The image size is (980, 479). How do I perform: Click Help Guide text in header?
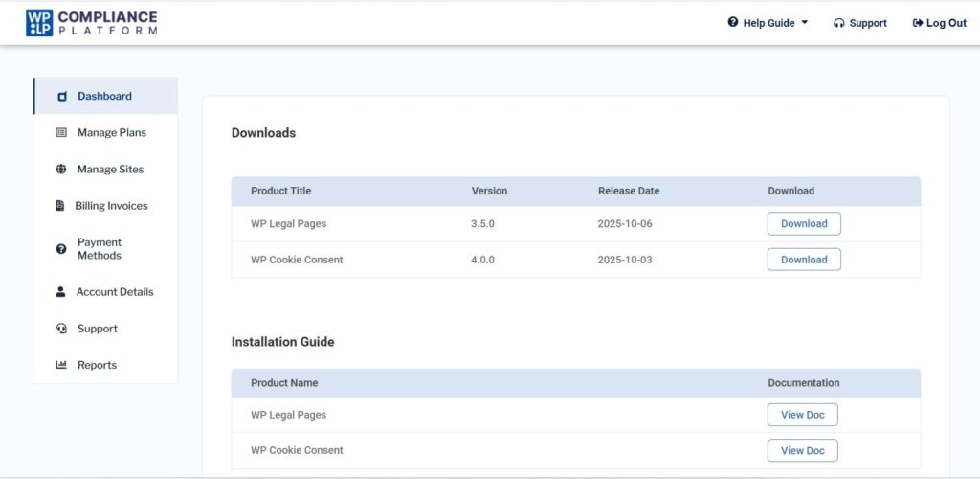coord(768,23)
